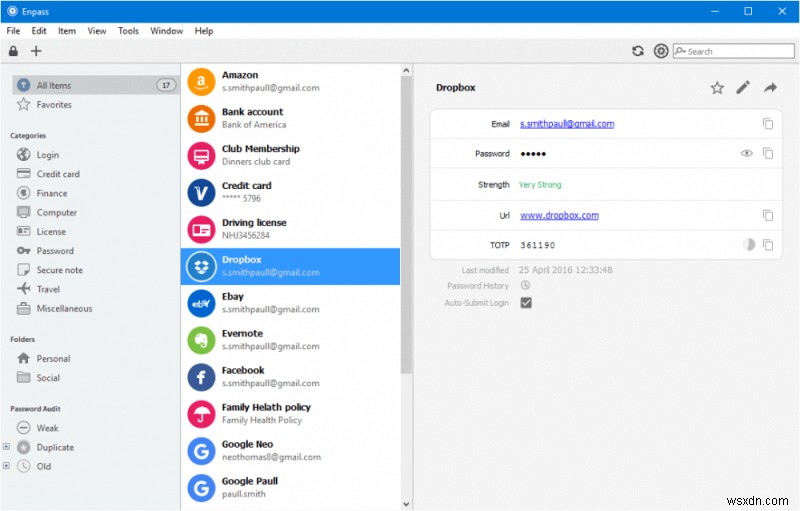Lock the Enpass vault with padlock icon
800x511 pixels.
(13, 51)
